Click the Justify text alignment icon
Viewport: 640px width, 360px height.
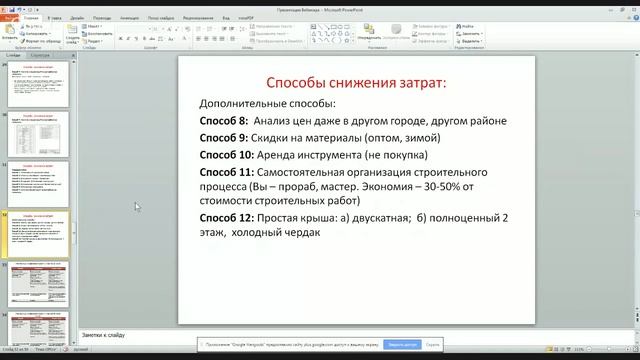point(222,38)
